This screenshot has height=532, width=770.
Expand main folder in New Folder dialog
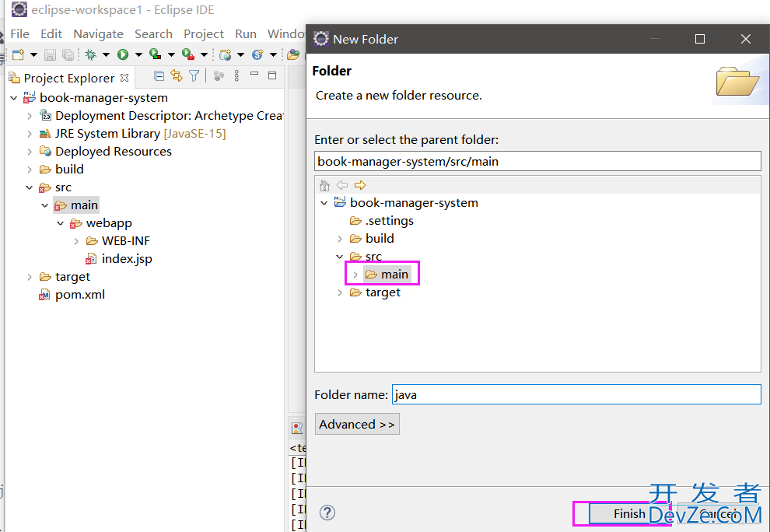pos(355,275)
